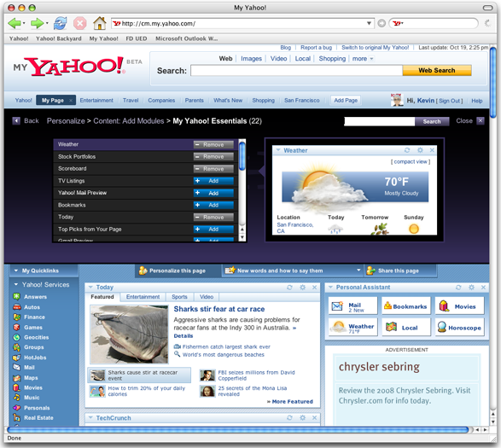
Task: Collapse the Yahoo! Services list
Action: 15,284
